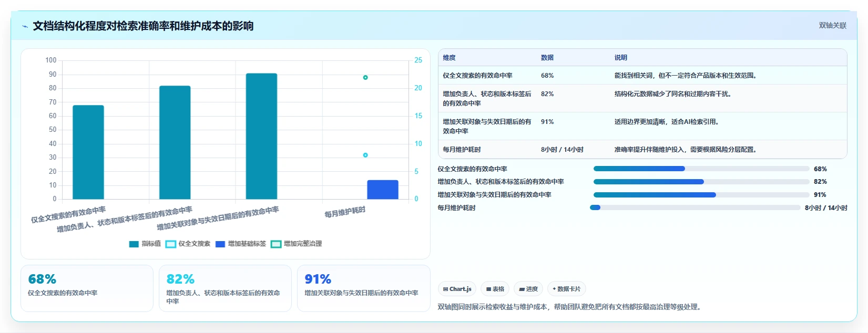Click progress label 增加关联对象与失效日期后的有效命中率
Screen dimensions: 868x333
(x=494, y=195)
